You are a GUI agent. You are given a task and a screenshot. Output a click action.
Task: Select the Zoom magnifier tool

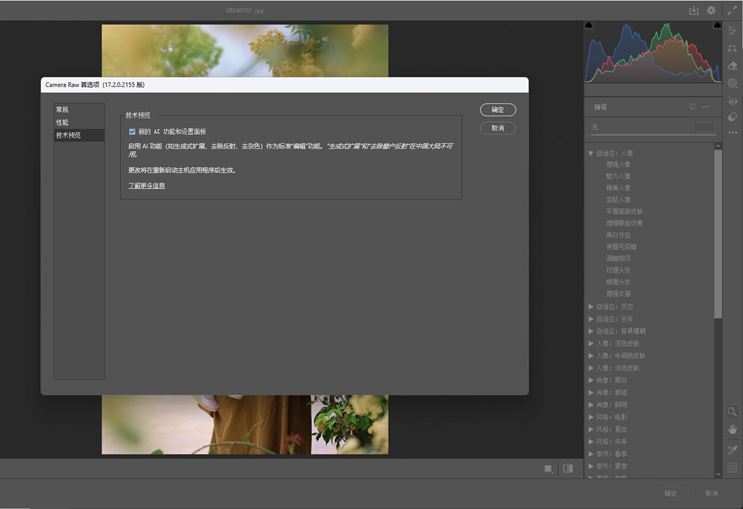pos(732,411)
